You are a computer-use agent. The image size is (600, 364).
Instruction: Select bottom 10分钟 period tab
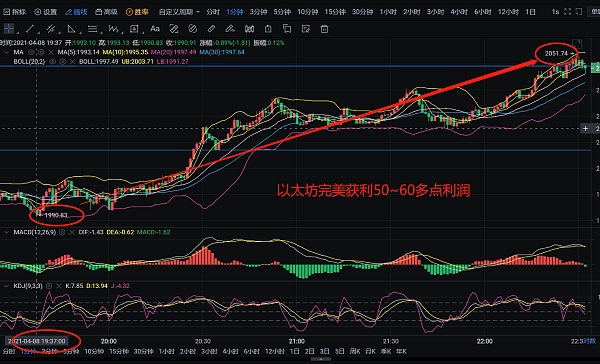(94, 351)
